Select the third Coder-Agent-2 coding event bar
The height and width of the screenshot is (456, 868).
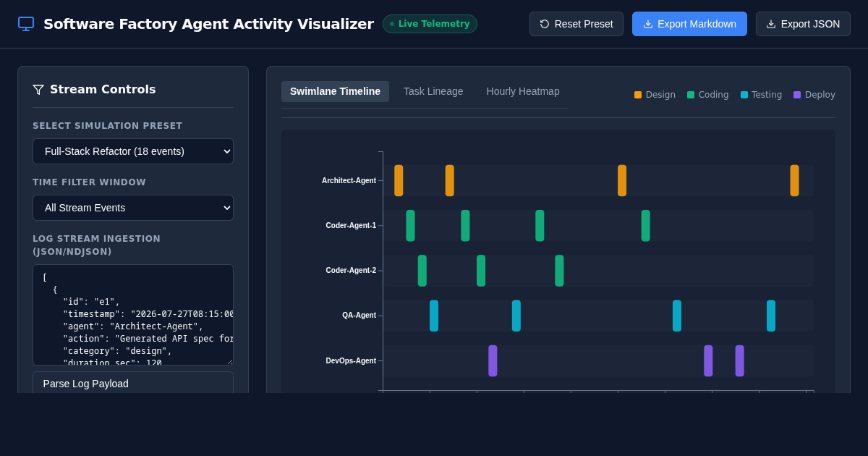point(559,271)
